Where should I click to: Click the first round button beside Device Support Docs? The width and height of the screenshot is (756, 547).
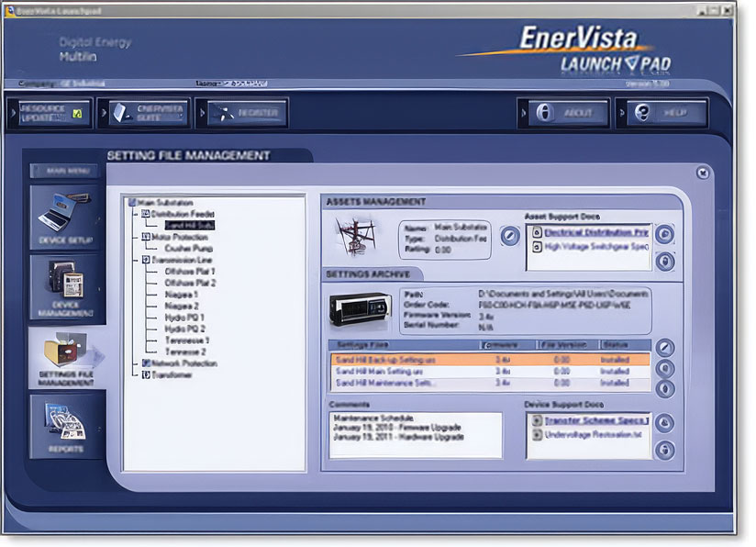[x=665, y=422]
